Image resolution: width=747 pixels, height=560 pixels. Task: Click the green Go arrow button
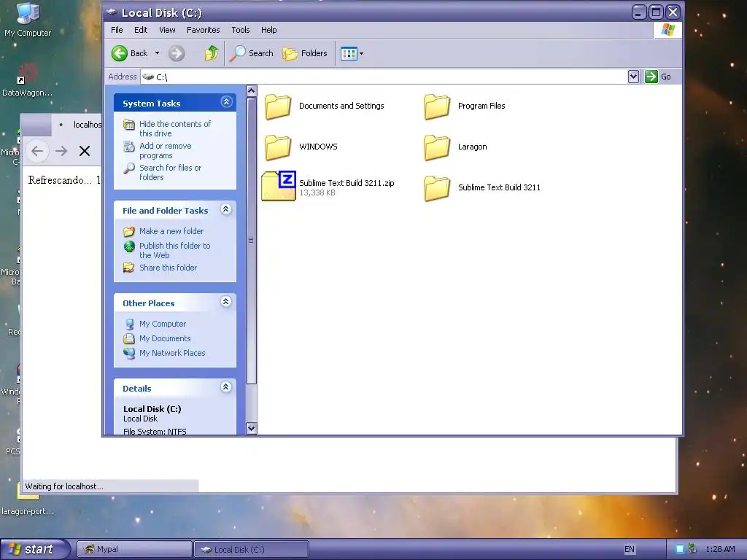pyautogui.click(x=651, y=77)
